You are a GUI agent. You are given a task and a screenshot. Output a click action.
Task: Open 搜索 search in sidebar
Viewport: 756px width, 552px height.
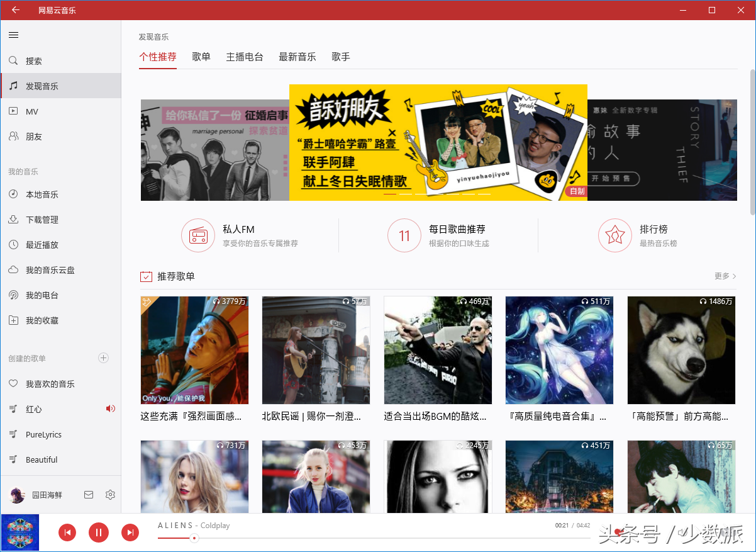pyautogui.click(x=60, y=61)
